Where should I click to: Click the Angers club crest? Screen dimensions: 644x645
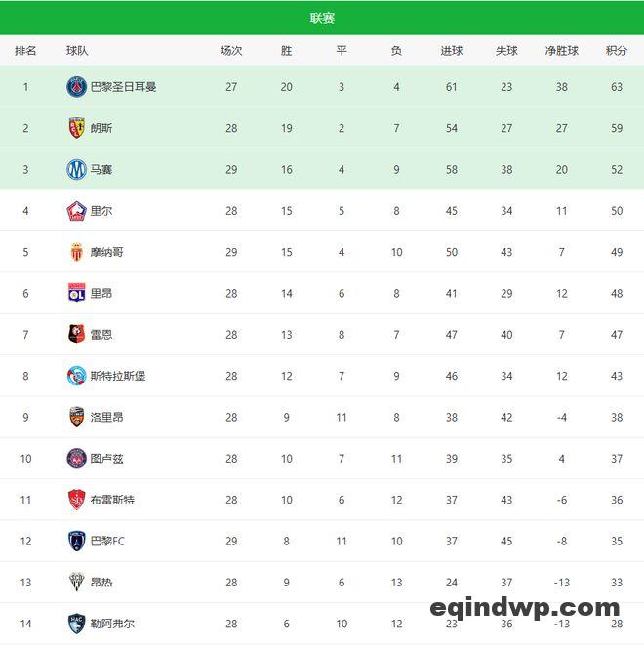tap(76, 583)
